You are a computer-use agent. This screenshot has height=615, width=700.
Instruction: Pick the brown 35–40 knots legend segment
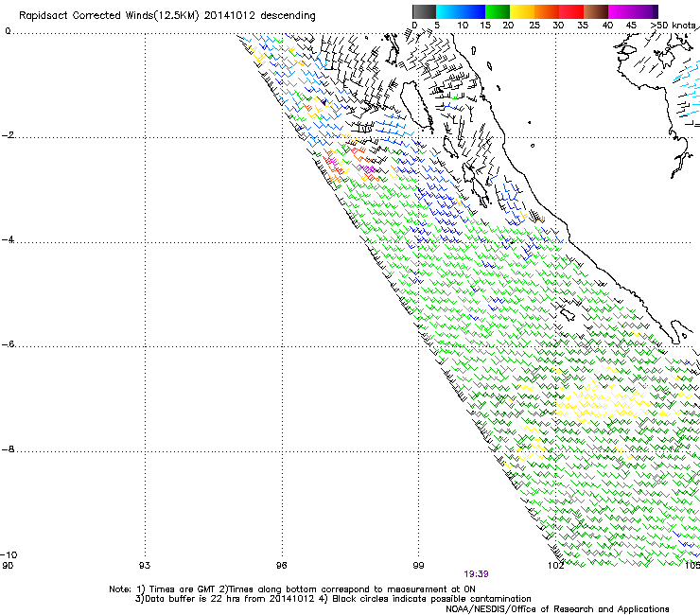[596, 11]
